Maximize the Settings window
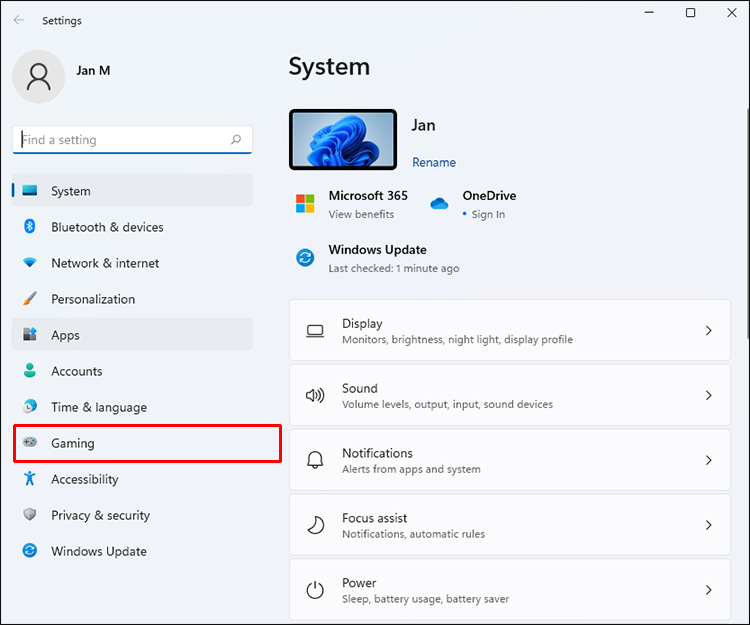The image size is (750, 625). click(x=690, y=12)
